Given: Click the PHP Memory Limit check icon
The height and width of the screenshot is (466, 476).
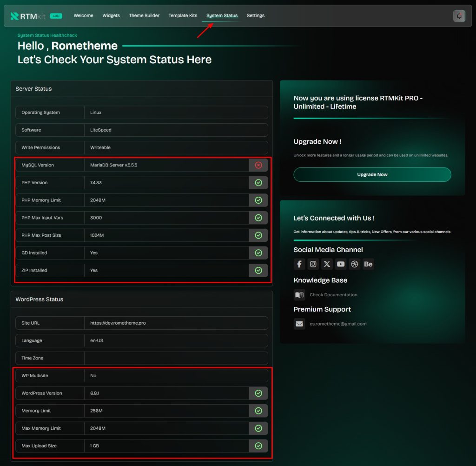Looking at the screenshot, I should (x=258, y=200).
